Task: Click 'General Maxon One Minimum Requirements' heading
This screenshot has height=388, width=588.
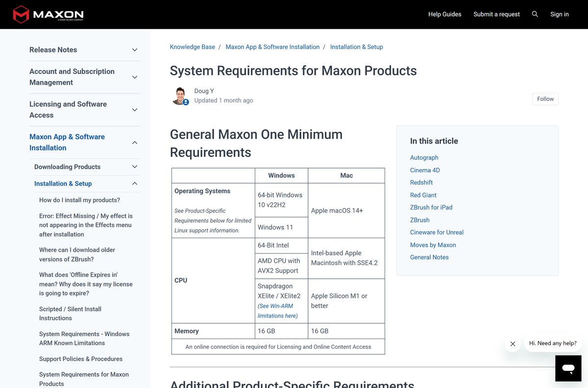Action: (x=256, y=144)
